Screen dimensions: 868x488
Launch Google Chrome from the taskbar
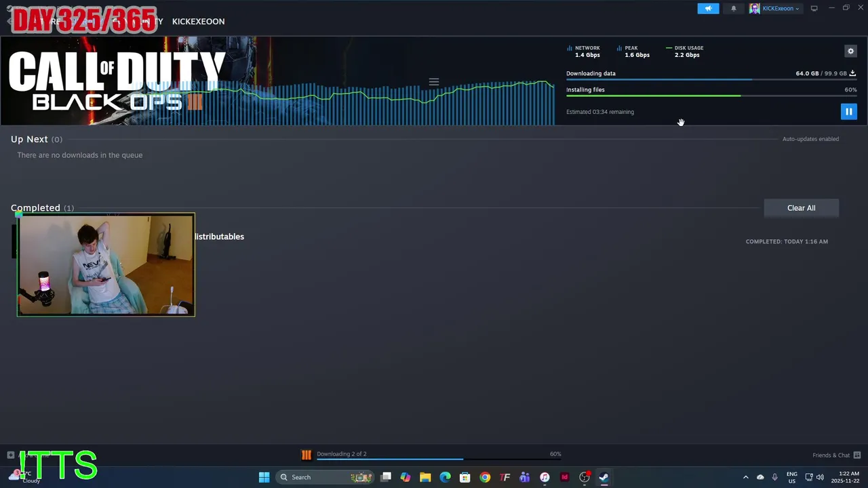485,477
